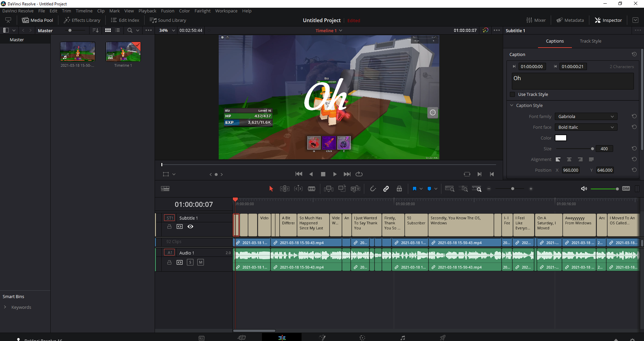Adjust the audio volume slider
The width and height of the screenshot is (644, 341).
604,189
